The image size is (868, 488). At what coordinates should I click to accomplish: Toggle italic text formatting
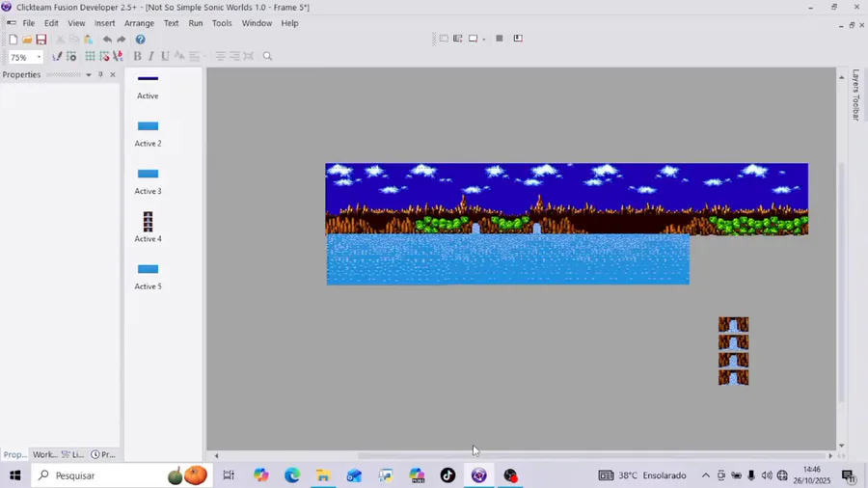coord(151,56)
